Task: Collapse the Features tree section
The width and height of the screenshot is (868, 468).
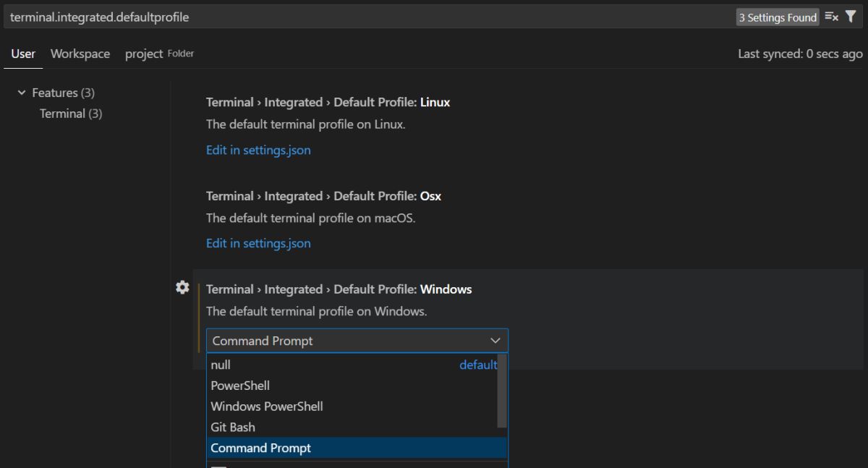Action: tap(22, 93)
